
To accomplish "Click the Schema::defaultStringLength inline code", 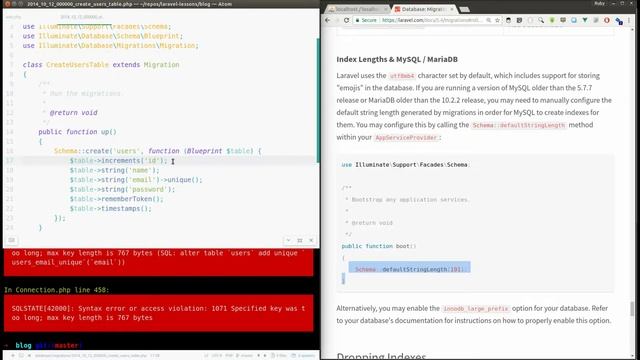I will coord(518,125).
